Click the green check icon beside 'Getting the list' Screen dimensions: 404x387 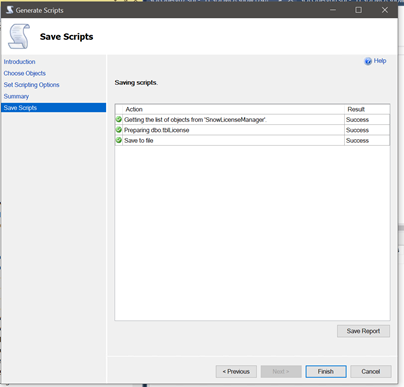pyautogui.click(x=119, y=119)
